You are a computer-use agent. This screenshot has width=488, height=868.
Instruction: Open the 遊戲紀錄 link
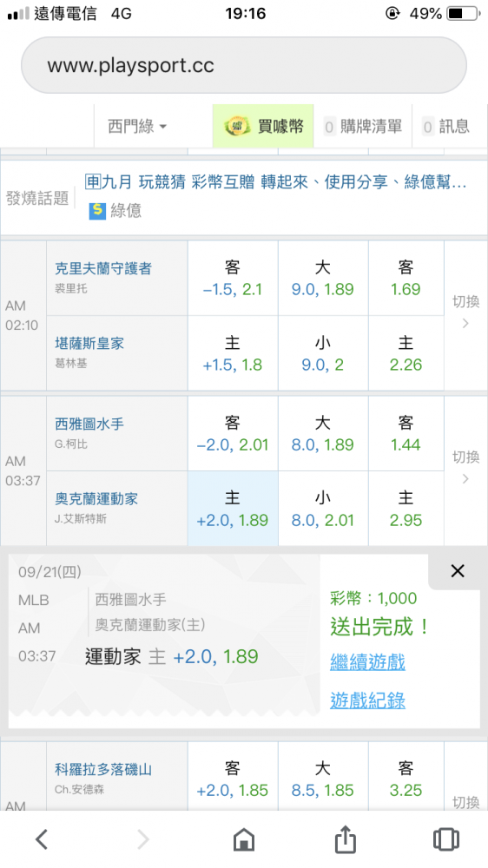(x=368, y=700)
